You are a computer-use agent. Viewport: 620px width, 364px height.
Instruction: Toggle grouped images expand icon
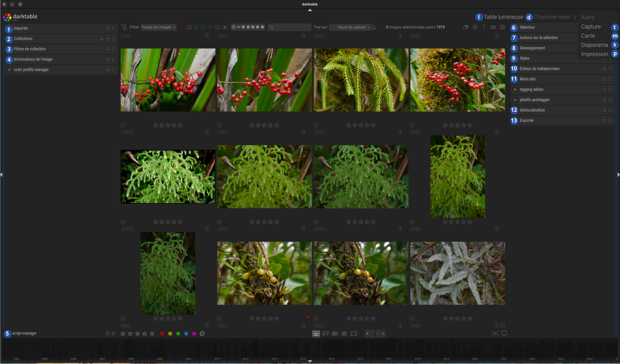coord(465,27)
